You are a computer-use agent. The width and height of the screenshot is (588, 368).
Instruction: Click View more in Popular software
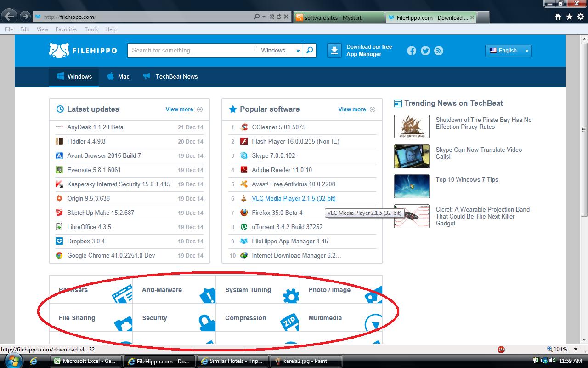point(356,109)
